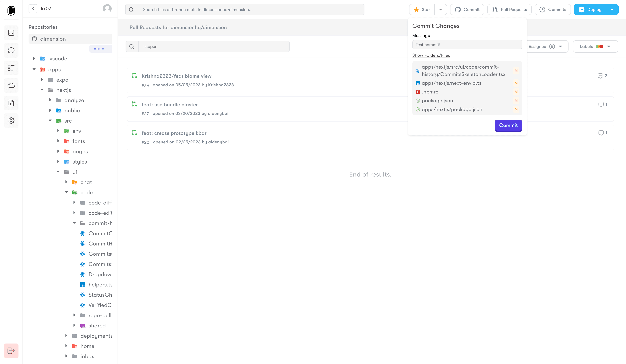Click the file search field for branch main
Viewport: 626px width, 364px height.
[x=251, y=10]
